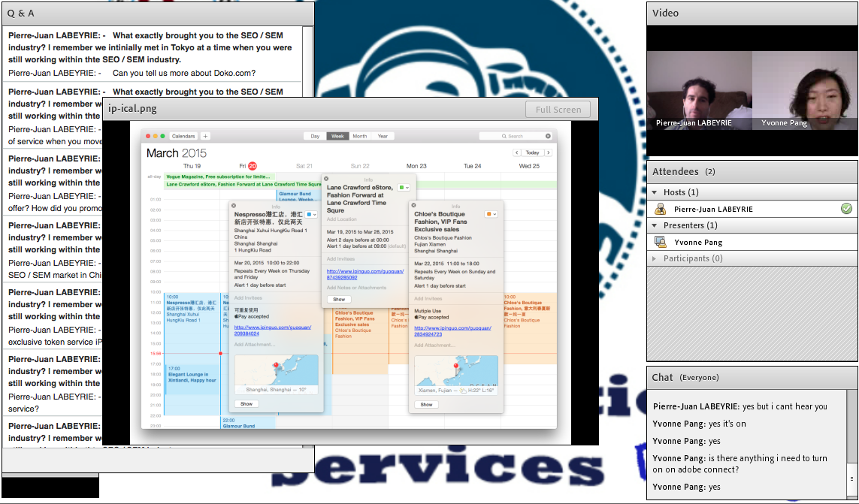Click Show under the Xiamen map

point(426,404)
